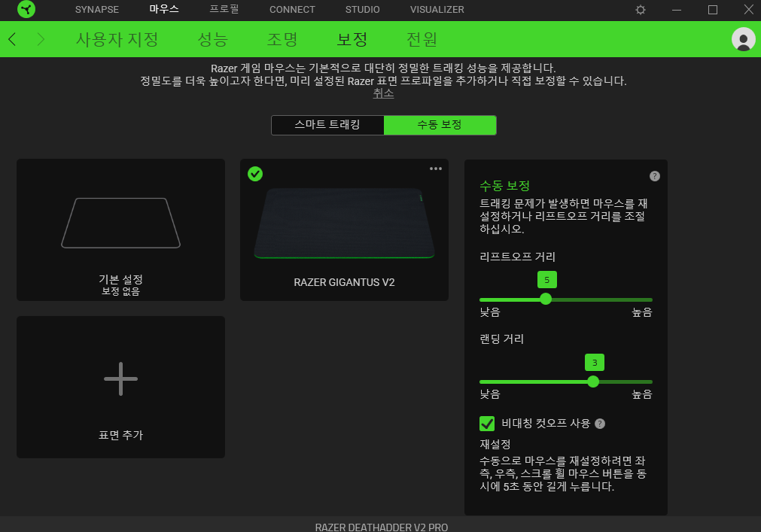
Task: Click the 취소 link
Action: pos(383,93)
